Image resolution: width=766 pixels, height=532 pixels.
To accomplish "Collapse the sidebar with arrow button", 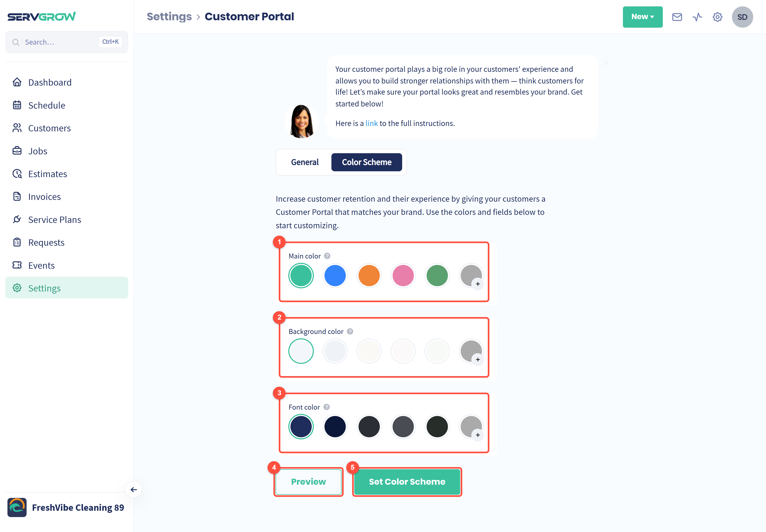I will tap(134, 489).
